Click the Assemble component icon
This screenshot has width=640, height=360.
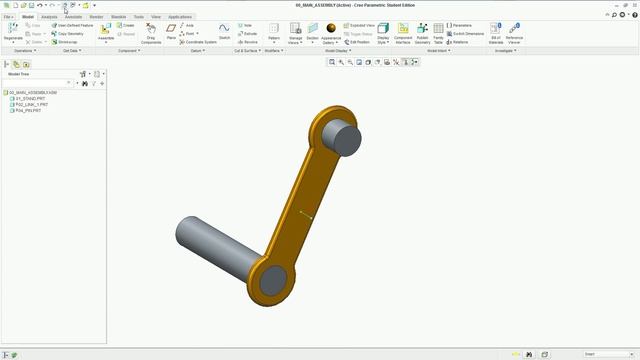tap(106, 28)
